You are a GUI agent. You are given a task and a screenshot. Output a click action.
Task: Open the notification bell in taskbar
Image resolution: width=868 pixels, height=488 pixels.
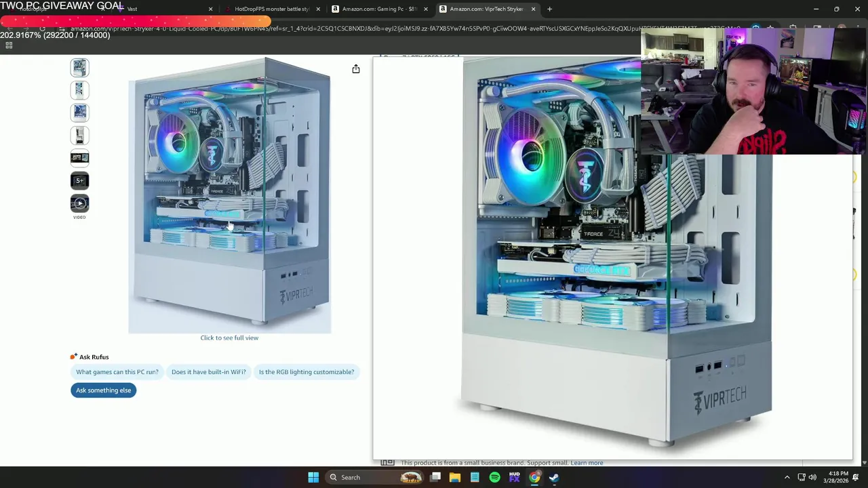[x=855, y=477]
